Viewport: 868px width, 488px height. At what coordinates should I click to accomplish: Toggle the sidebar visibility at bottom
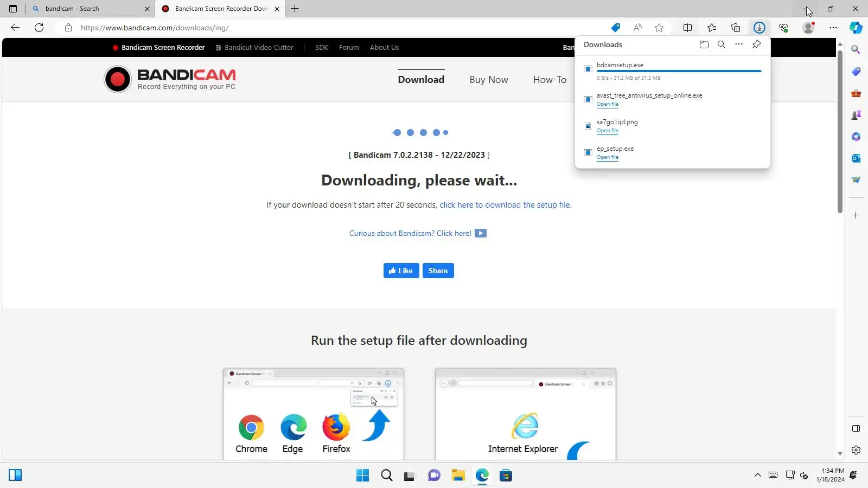click(856, 428)
